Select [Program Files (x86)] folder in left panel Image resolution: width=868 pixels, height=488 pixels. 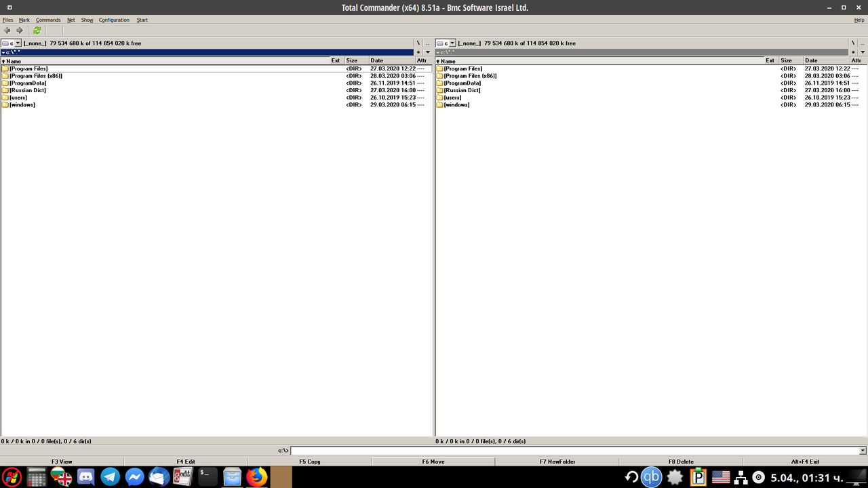(216, 76)
